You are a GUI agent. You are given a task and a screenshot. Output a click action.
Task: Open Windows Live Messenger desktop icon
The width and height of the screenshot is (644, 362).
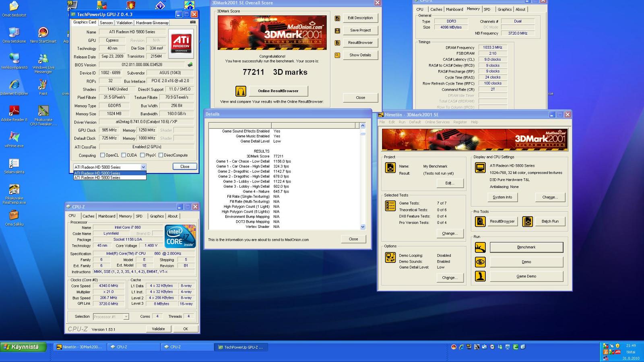43,58
